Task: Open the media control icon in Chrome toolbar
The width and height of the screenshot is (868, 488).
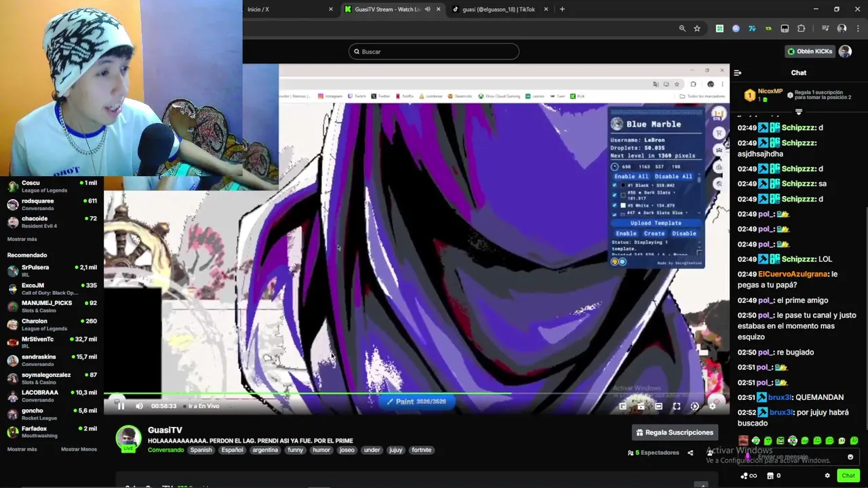Action: 825,28
